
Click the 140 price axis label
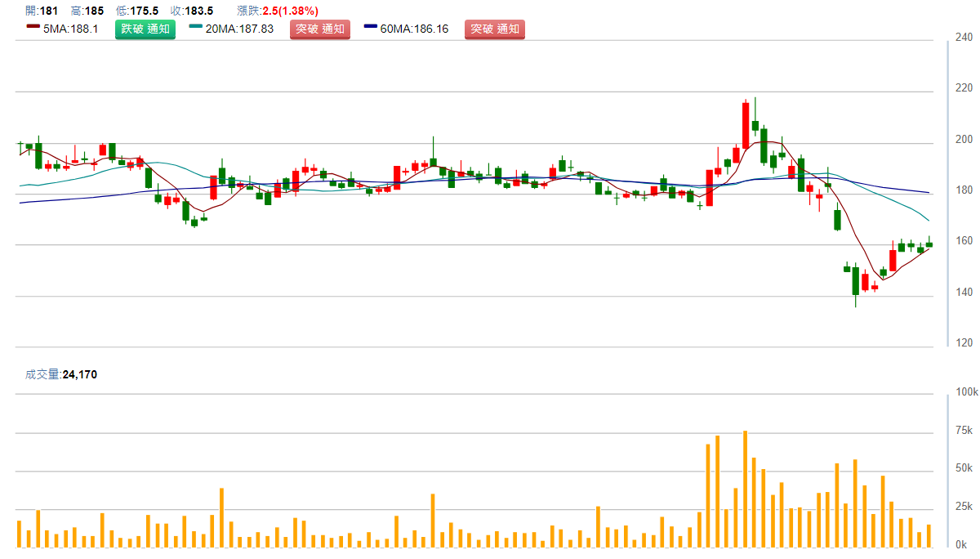964,293
